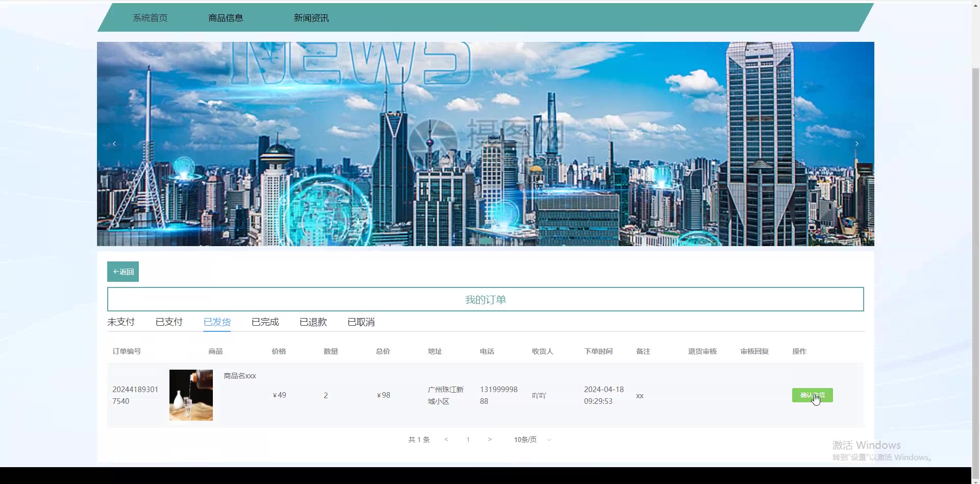Click the green 确认收货 button

(x=812, y=395)
